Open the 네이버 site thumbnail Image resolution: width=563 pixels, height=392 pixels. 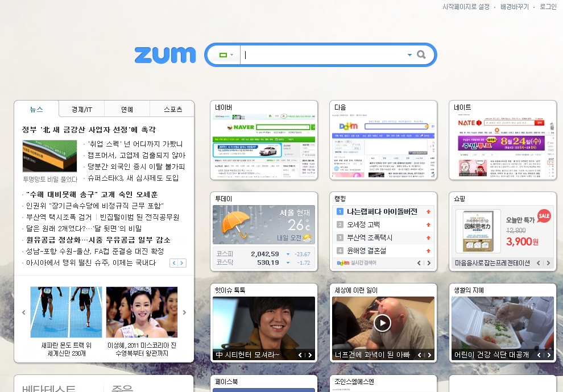264,147
